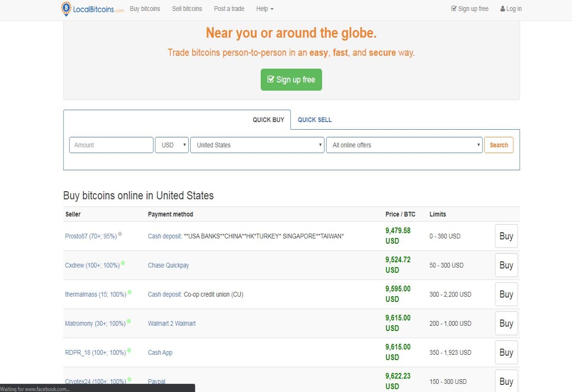Screen dimensions: 572x392
Task: Click the orange Search button
Action: (x=499, y=145)
